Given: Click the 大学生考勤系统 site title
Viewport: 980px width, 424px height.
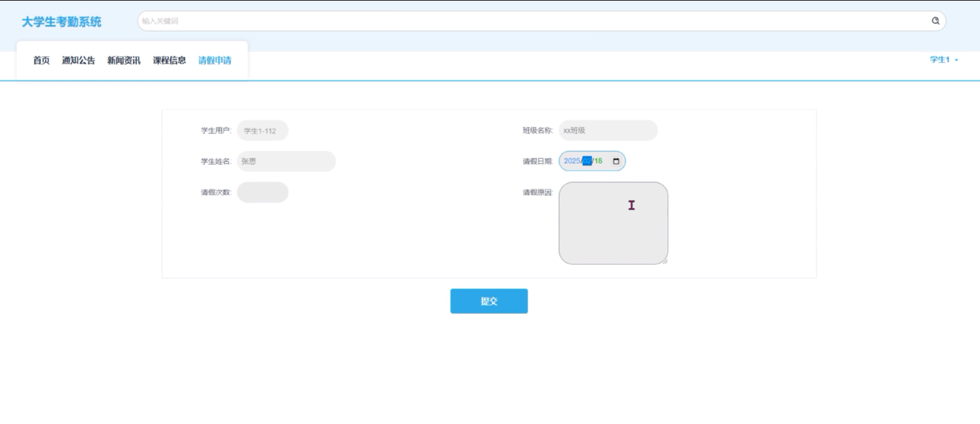Looking at the screenshot, I should click(61, 22).
